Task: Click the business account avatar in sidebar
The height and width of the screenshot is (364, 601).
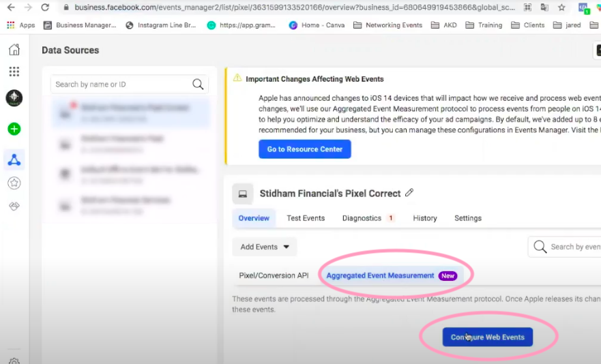Action: (x=14, y=97)
